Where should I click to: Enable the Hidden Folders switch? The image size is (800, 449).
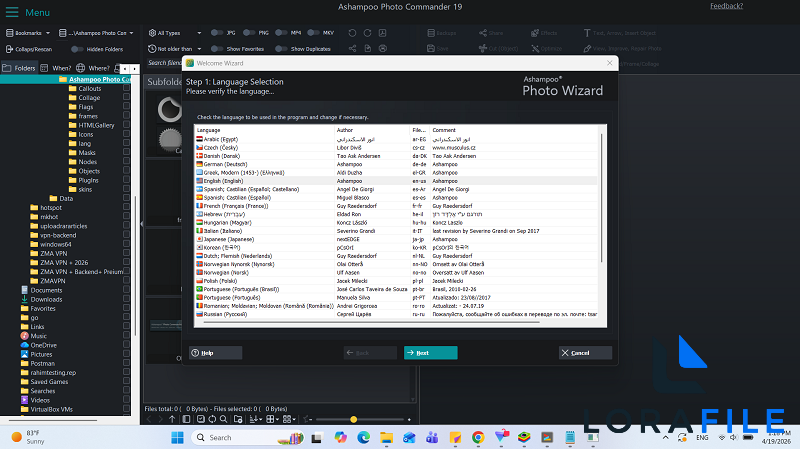coord(77,49)
